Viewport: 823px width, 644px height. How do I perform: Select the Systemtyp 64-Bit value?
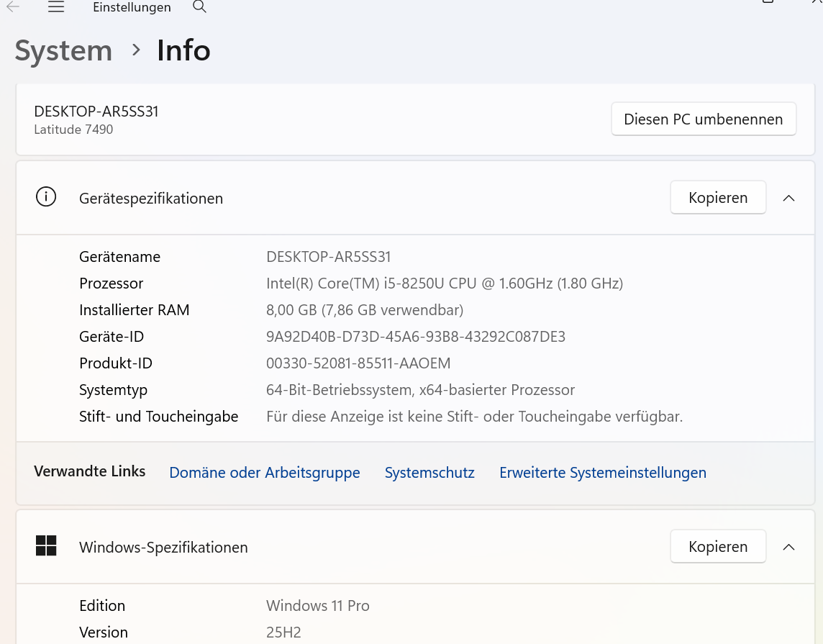[x=420, y=390]
